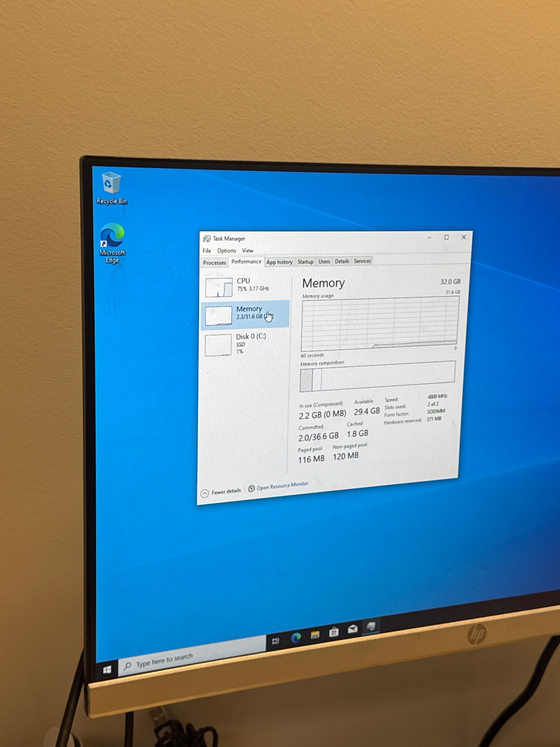Launch Edge from the taskbar
Viewport: 560px width, 747px height.
296,638
